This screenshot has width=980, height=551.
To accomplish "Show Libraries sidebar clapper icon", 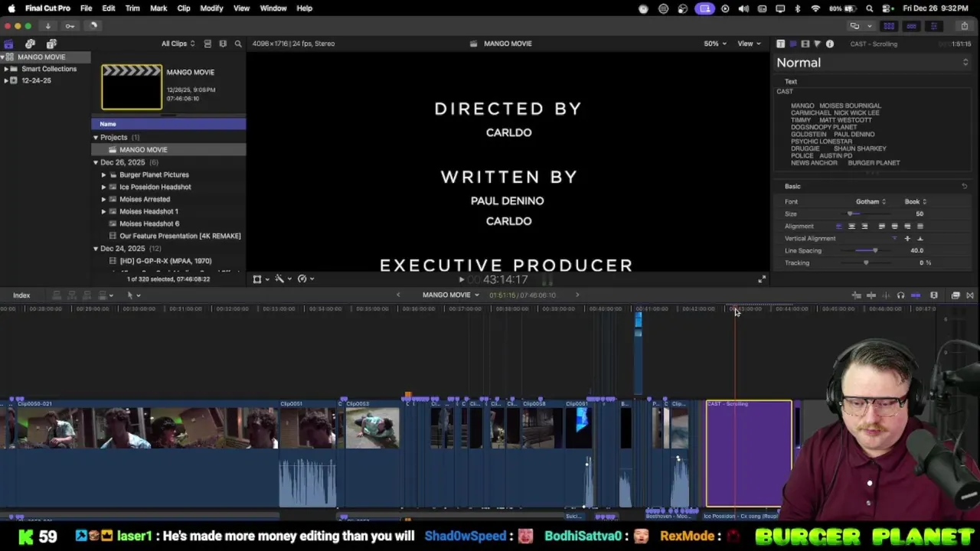I will 8,44.
